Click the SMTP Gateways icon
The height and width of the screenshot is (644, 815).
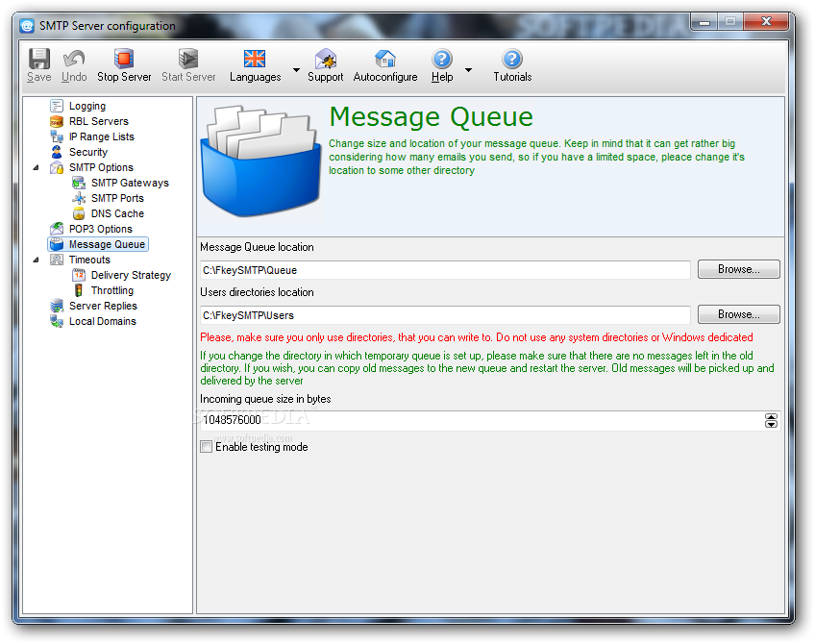pyautogui.click(x=79, y=183)
